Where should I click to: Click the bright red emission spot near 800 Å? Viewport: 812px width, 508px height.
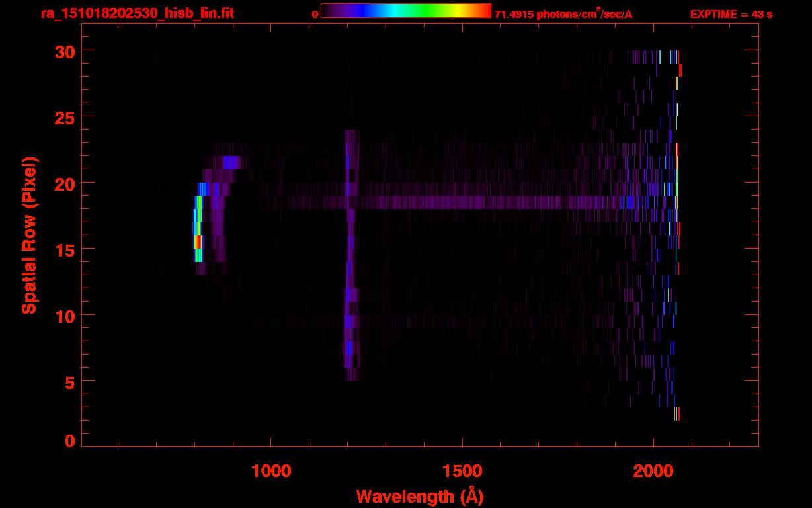[x=198, y=242]
